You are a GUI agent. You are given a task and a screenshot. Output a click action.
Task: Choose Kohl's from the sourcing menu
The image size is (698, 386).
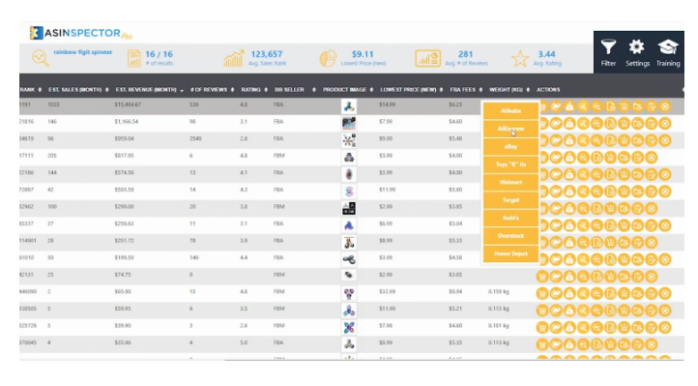pyautogui.click(x=511, y=218)
